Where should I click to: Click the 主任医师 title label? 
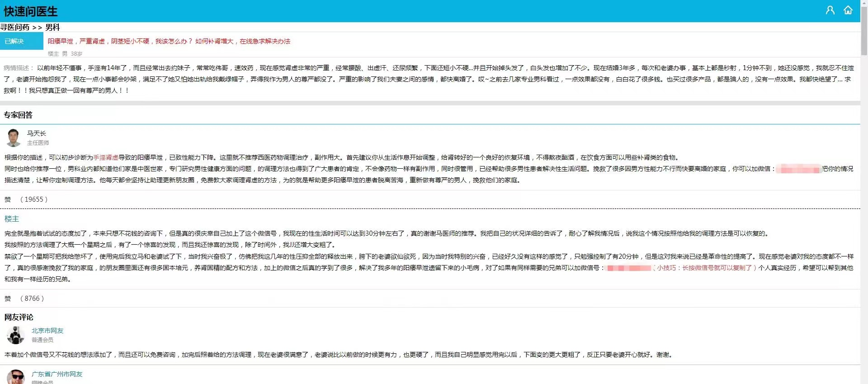[38, 143]
